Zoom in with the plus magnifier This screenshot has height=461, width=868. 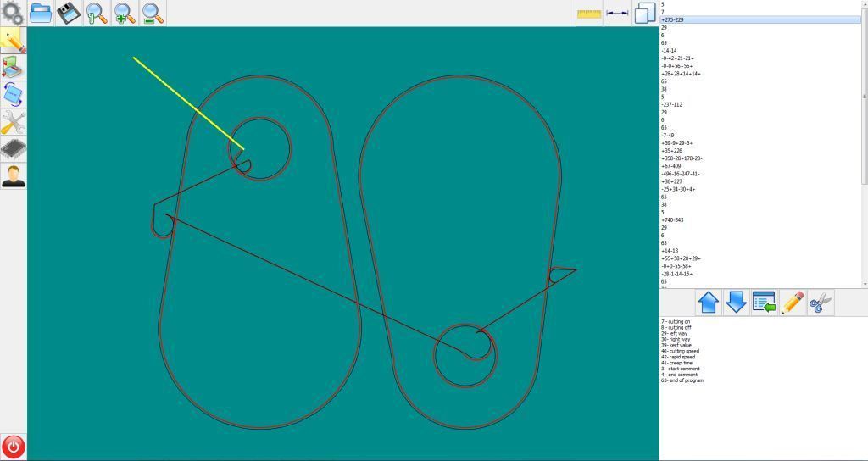tap(125, 13)
